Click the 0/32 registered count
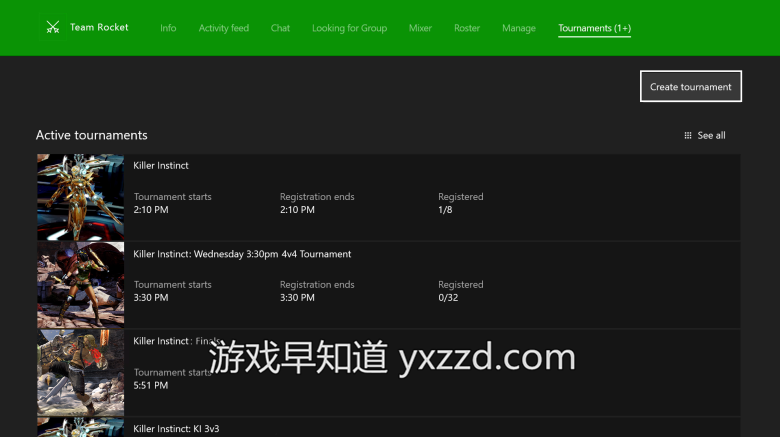The width and height of the screenshot is (780, 437). click(x=448, y=298)
